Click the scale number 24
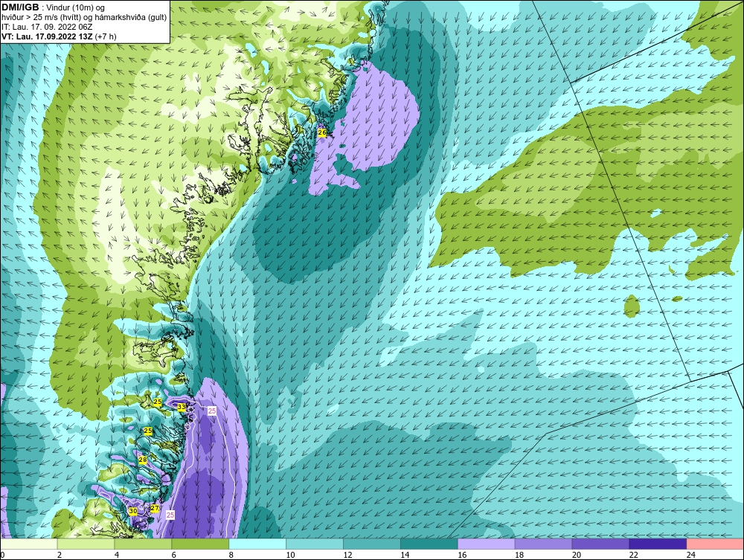Screen dimensions: 744x560 690,555
